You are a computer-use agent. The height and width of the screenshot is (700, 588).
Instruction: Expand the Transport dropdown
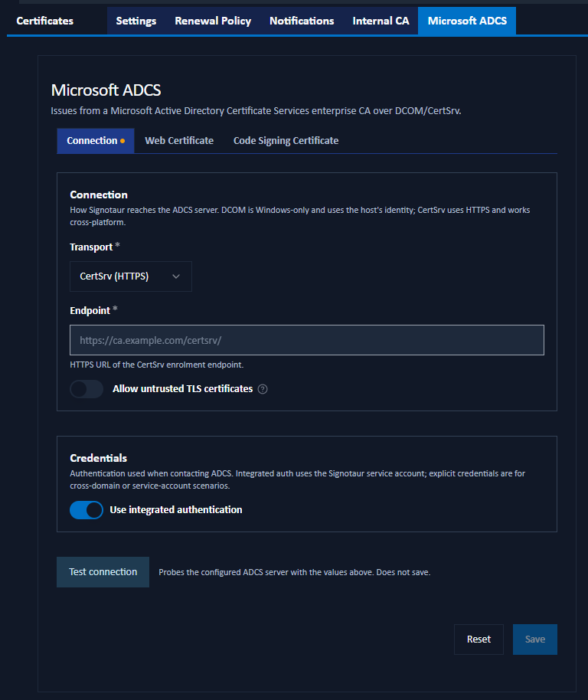pos(131,276)
